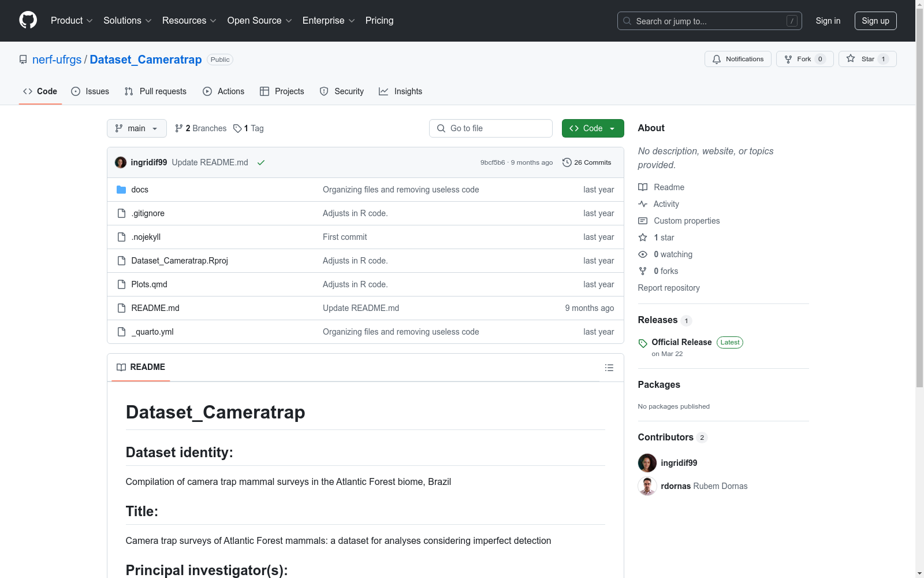This screenshot has height=578, width=924.
Task: Select the README tab above the readme
Action: pyautogui.click(x=141, y=367)
